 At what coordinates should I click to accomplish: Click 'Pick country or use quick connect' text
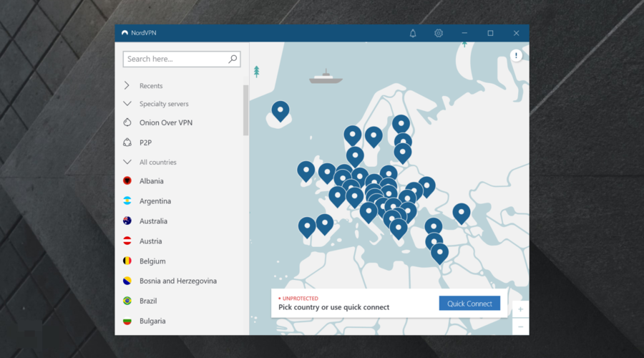pyautogui.click(x=334, y=307)
